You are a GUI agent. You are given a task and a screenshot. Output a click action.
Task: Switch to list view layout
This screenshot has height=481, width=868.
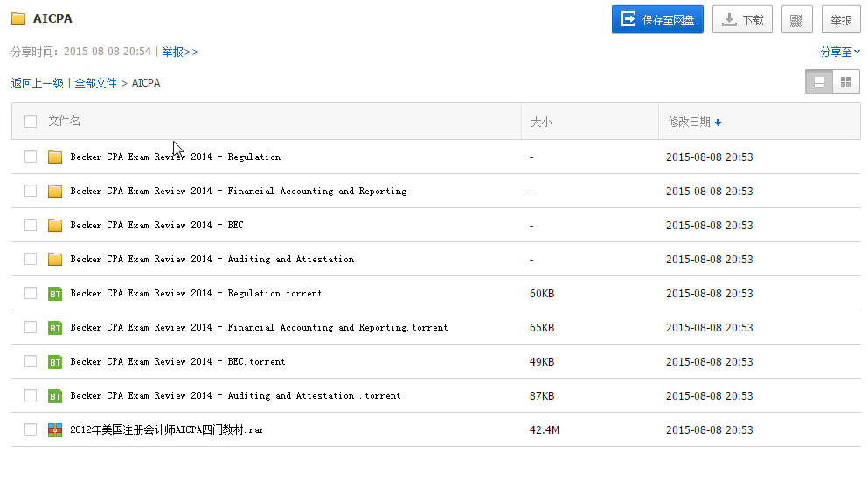pos(819,82)
